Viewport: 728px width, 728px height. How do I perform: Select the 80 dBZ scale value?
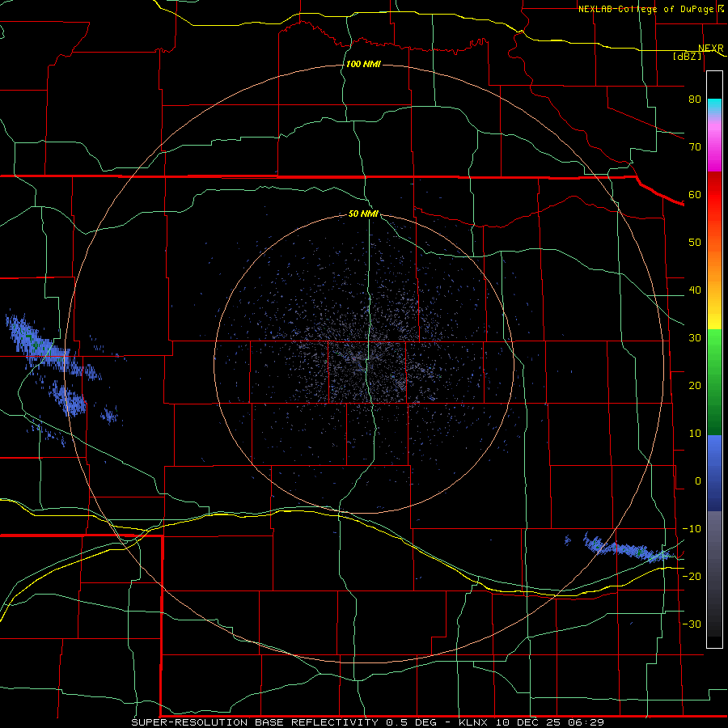(x=695, y=99)
